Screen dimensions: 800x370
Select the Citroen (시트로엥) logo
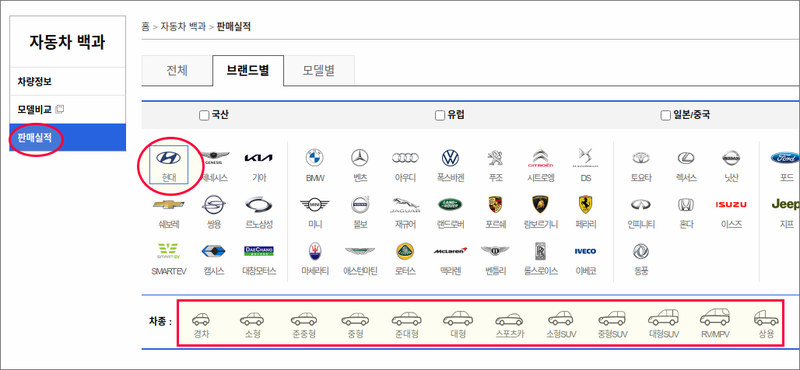(x=540, y=158)
